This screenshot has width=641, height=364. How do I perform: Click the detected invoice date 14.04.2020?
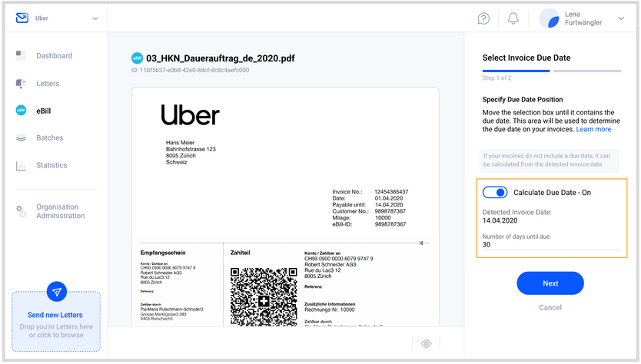(500, 220)
